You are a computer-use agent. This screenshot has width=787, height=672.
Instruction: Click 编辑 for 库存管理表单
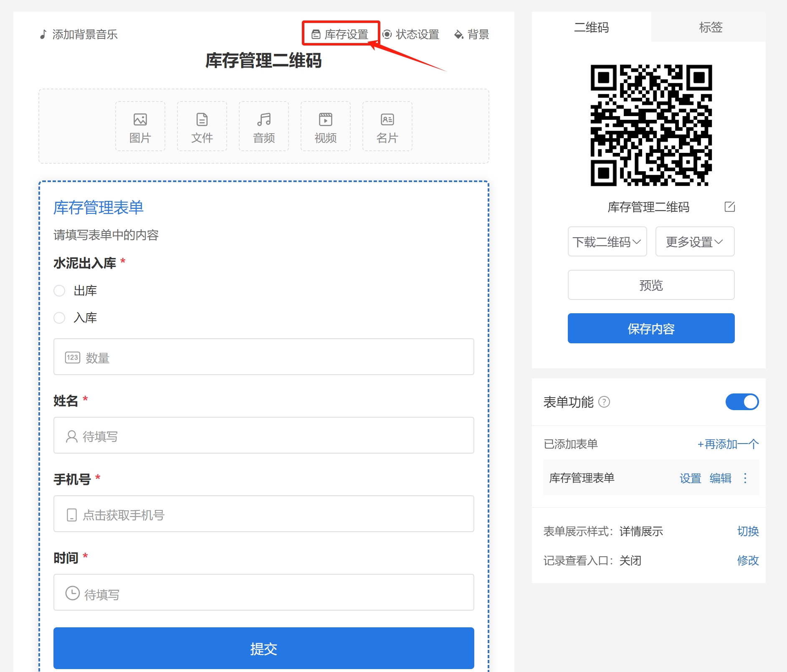point(721,478)
